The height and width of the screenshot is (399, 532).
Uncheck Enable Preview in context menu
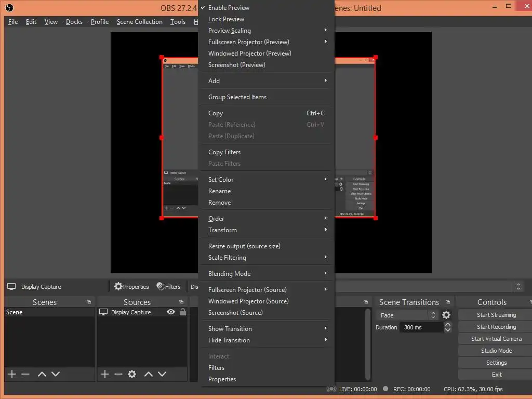coord(265,7)
